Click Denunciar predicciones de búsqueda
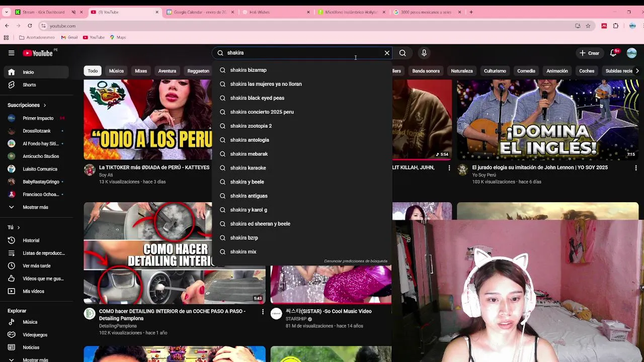 (x=356, y=261)
